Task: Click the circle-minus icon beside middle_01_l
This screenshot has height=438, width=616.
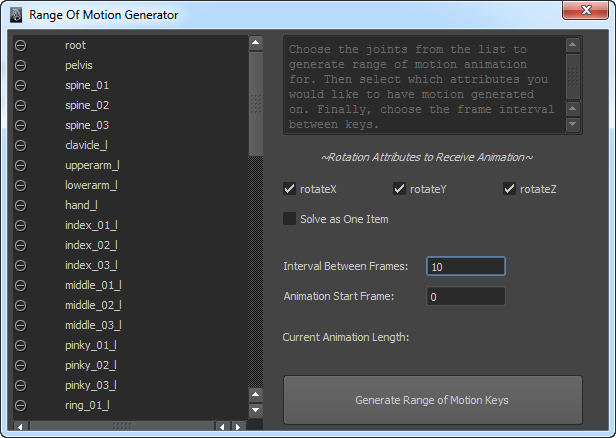Action: click(20, 286)
